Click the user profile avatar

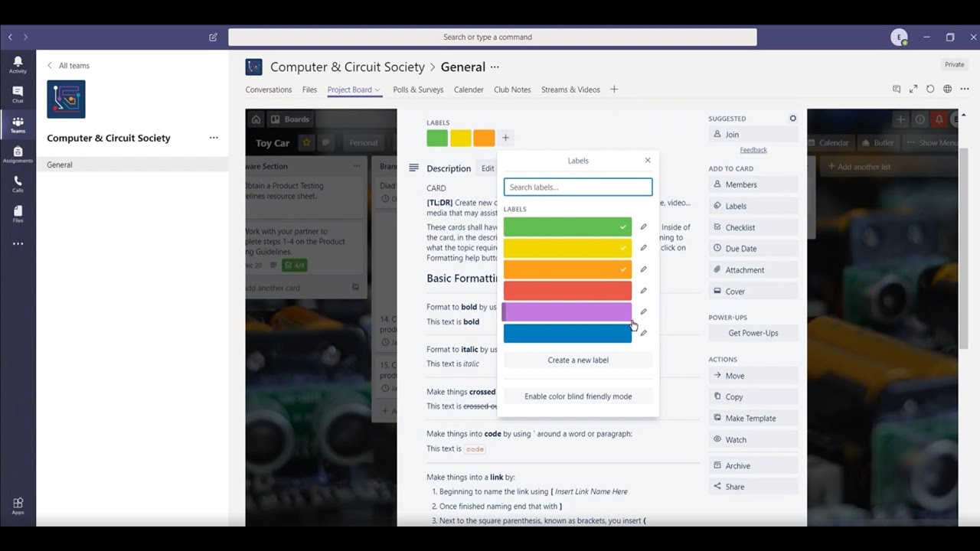[899, 37]
